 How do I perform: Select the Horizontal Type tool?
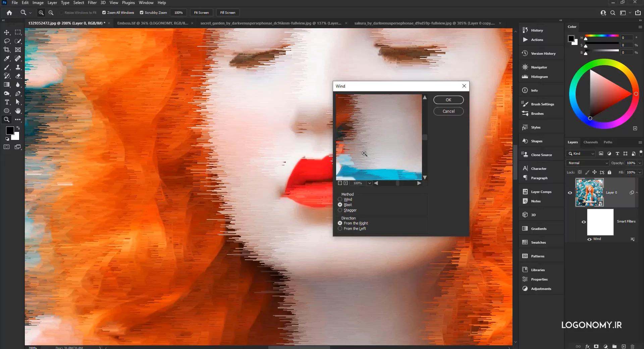(7, 102)
